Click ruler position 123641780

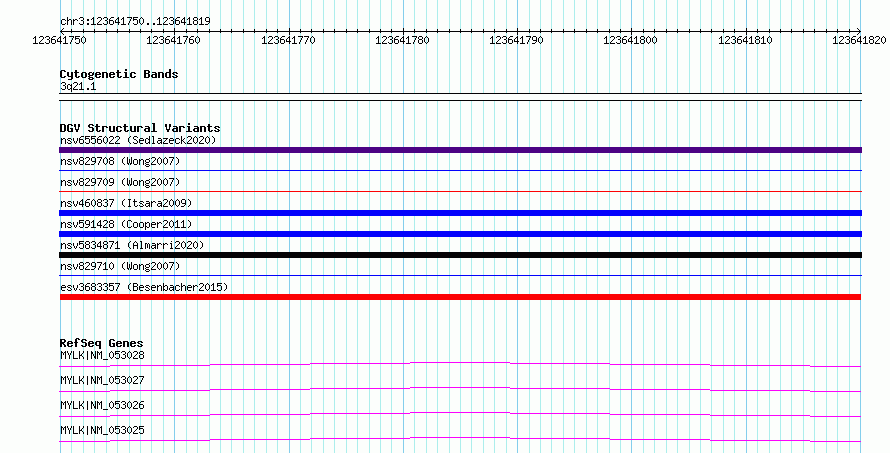402,40
